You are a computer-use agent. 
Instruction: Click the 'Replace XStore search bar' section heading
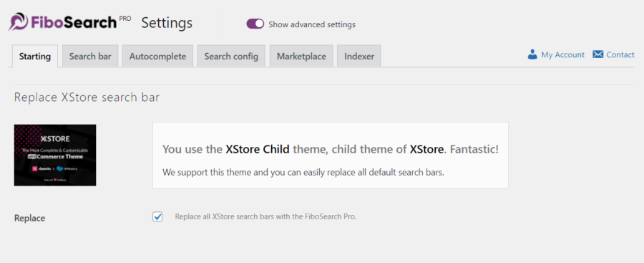[x=87, y=97]
